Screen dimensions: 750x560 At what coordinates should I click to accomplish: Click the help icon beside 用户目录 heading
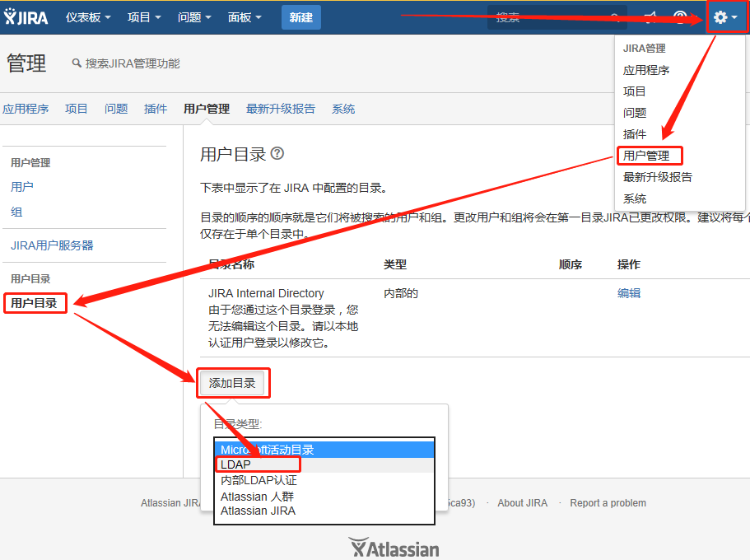276,153
